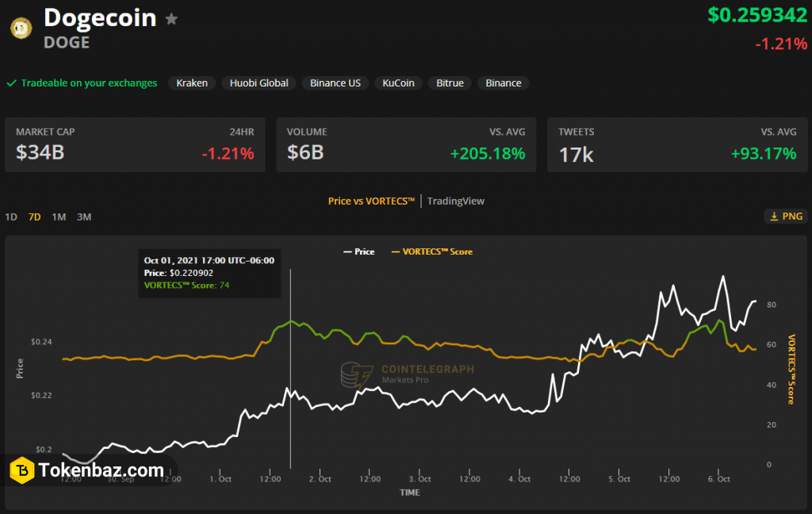
Task: Open the Binance US exchange chip
Action: click(335, 83)
